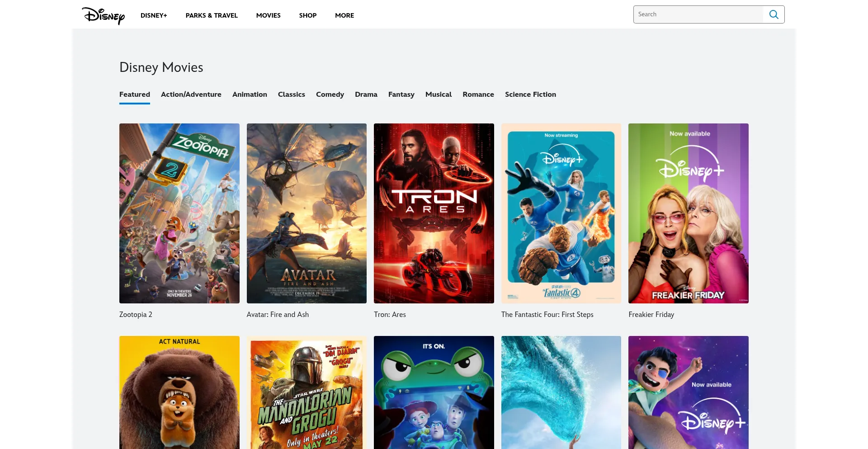Open the Zootopia 2 poster
Image resolution: width=868 pixels, height=449 pixels.
tap(179, 213)
